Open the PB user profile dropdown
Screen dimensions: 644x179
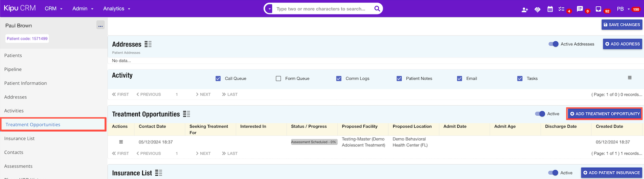pyautogui.click(x=623, y=9)
